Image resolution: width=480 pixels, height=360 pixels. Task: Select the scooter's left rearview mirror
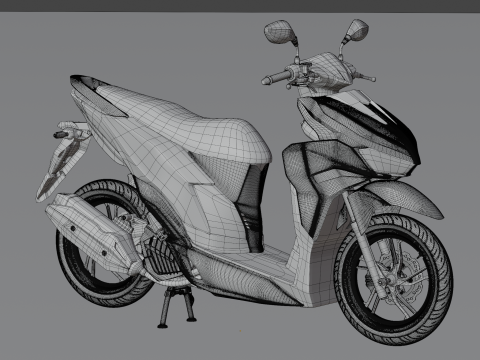click(280, 31)
